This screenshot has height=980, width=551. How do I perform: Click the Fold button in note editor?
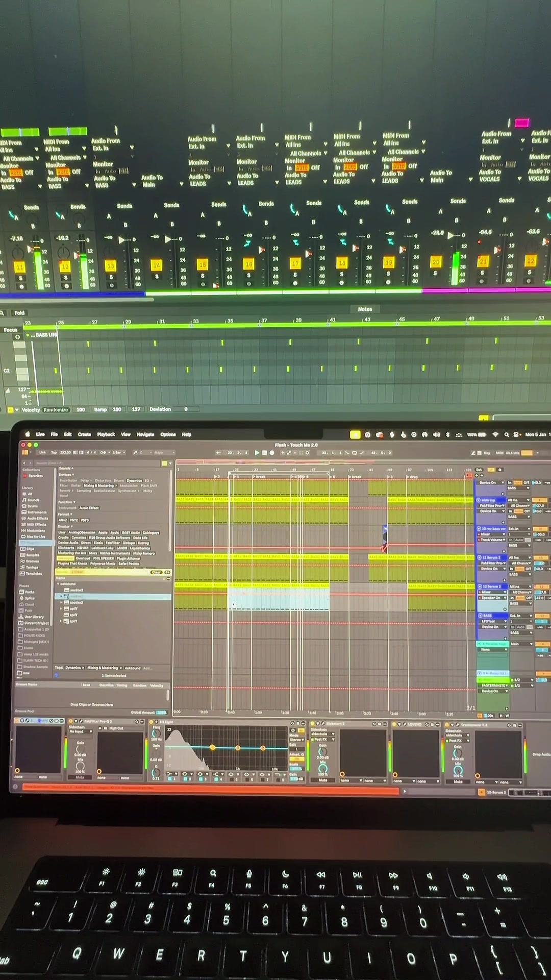19,313
